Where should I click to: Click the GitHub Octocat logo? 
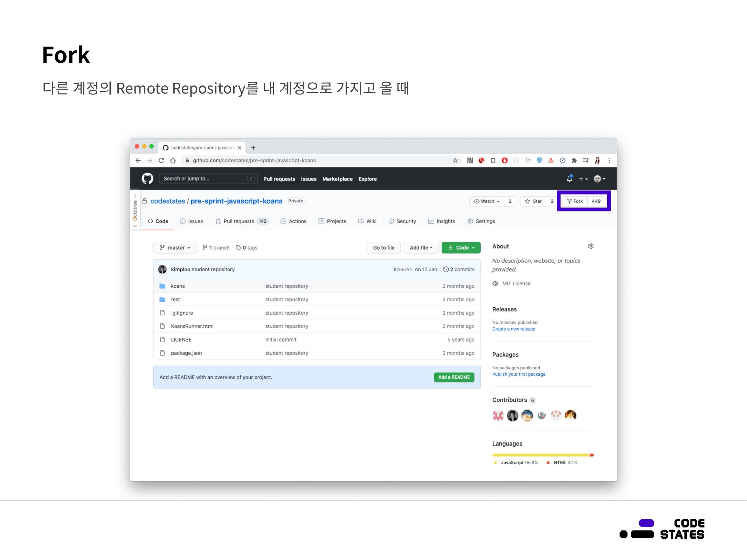[147, 178]
